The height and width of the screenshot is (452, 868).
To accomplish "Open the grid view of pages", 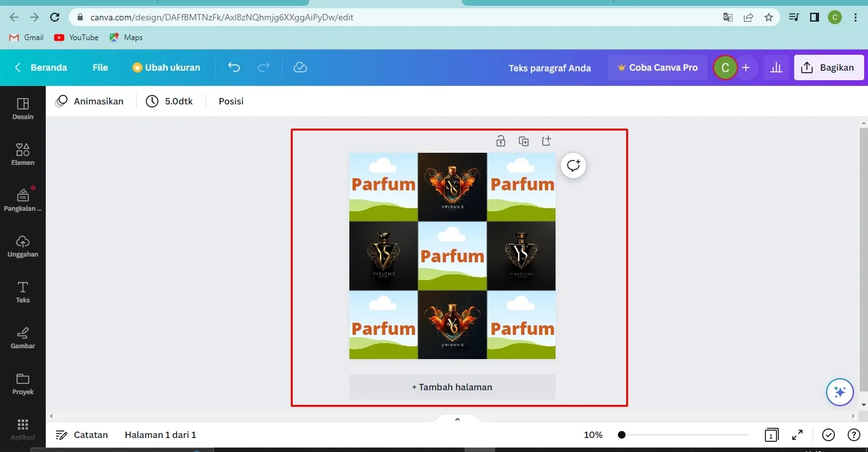I will tap(771, 435).
